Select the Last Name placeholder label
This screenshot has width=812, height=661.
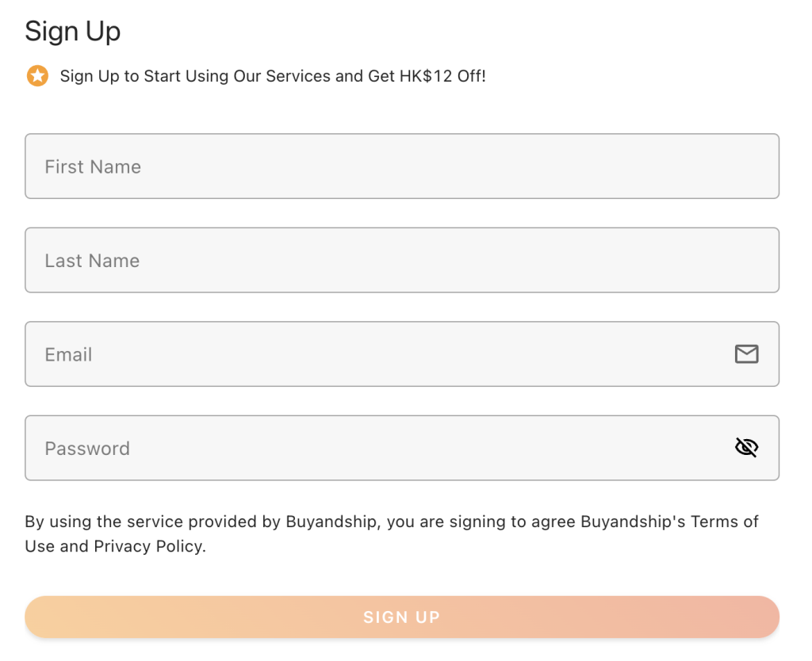pos(92,260)
